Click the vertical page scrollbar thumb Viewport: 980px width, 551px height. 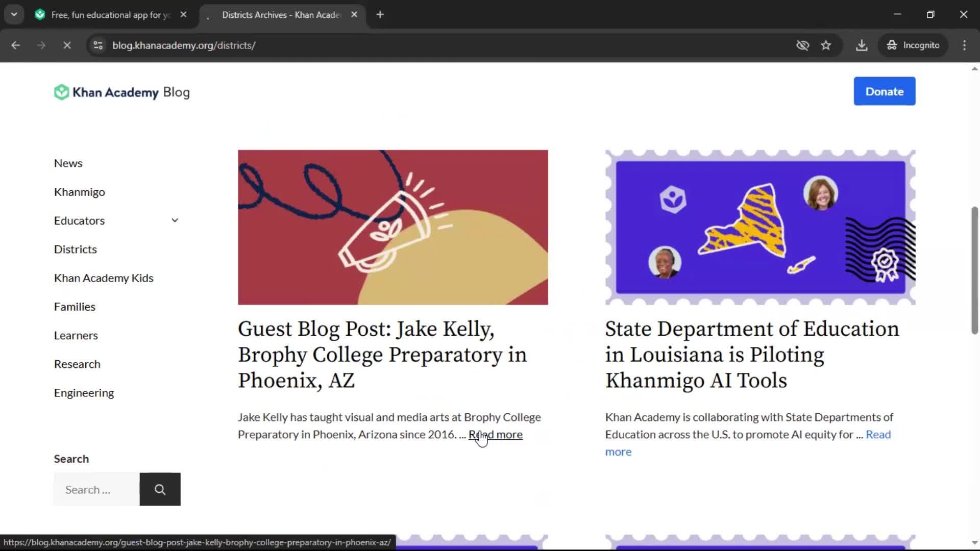(x=974, y=270)
